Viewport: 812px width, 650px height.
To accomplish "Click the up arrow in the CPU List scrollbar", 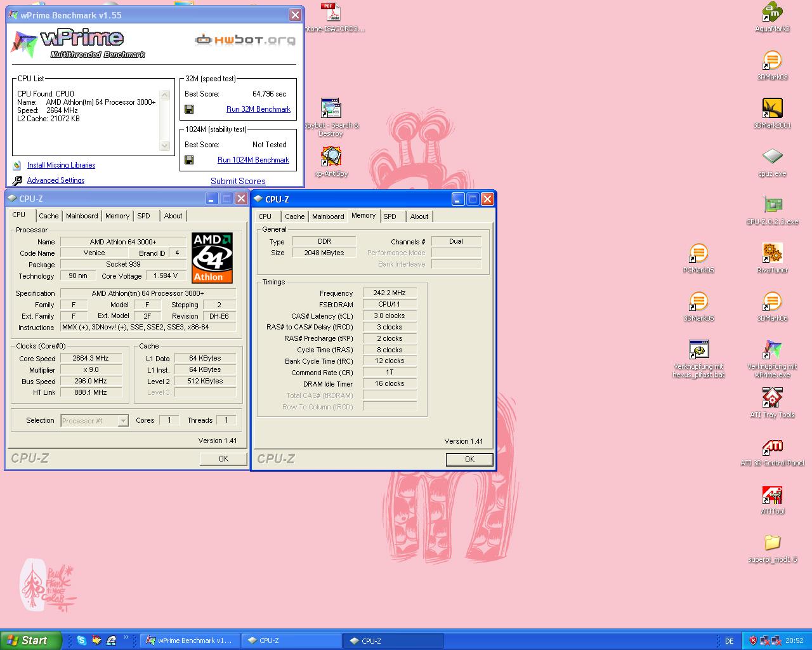I will [165, 95].
